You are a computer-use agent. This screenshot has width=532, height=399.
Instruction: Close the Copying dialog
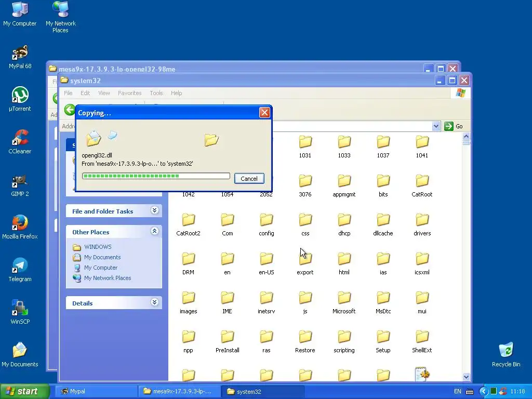(264, 112)
